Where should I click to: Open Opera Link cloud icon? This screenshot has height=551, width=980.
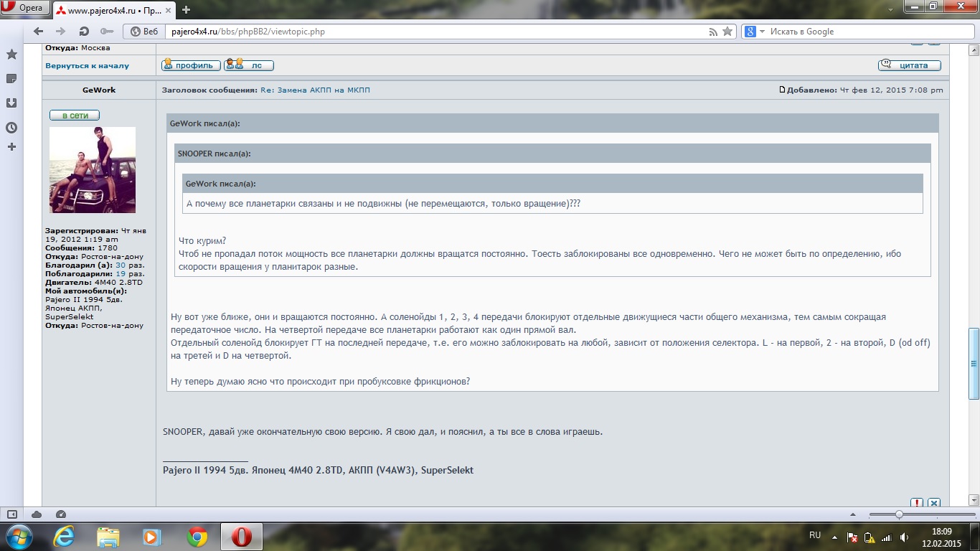(37, 514)
